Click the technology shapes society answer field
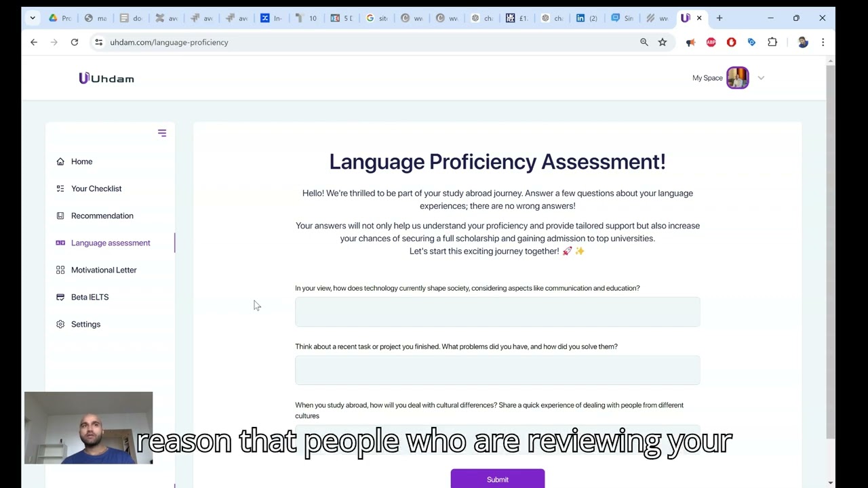The height and width of the screenshot is (488, 868). (x=498, y=312)
